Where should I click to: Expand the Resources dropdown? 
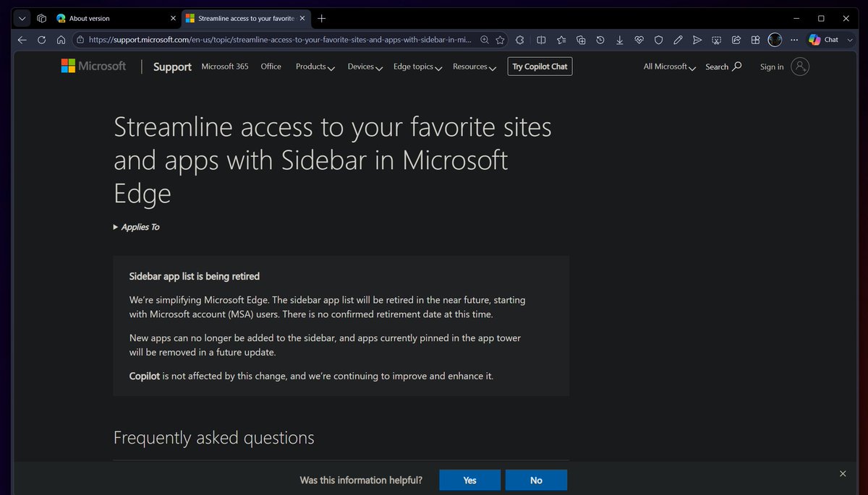pos(475,66)
